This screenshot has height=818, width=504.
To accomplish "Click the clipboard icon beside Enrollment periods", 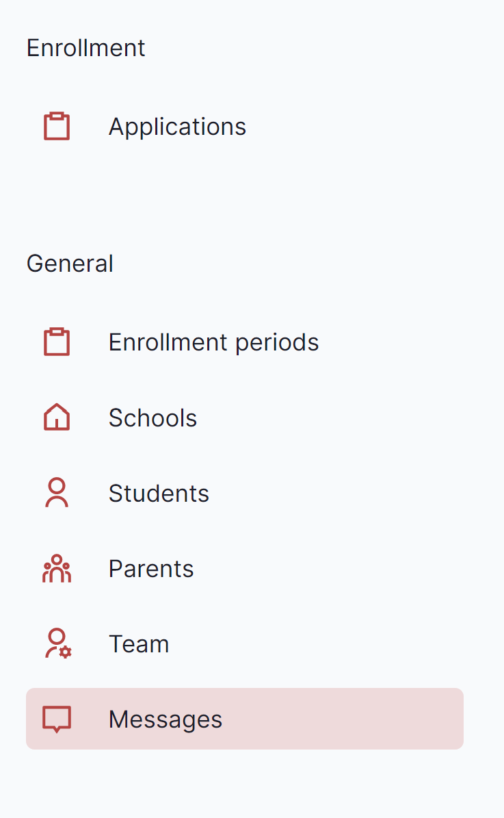I will point(57,342).
